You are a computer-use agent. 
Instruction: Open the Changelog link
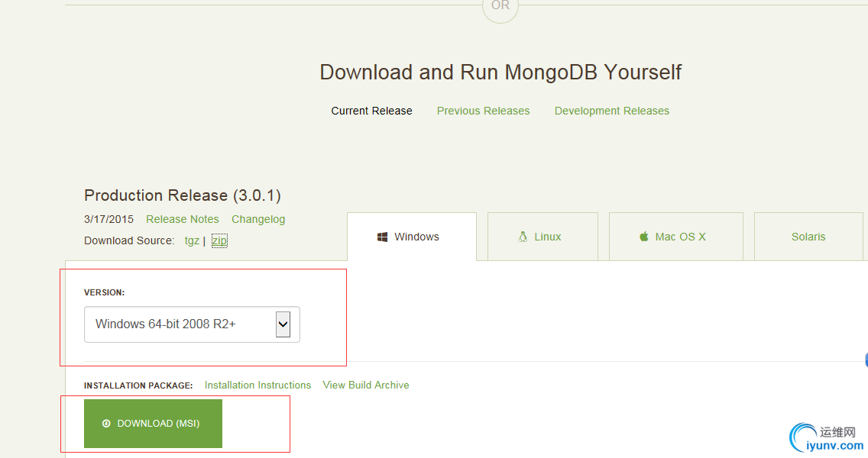point(258,219)
